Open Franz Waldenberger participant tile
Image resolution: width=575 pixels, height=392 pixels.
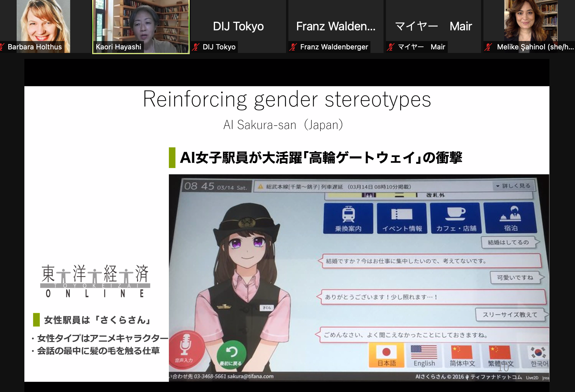[336, 26]
